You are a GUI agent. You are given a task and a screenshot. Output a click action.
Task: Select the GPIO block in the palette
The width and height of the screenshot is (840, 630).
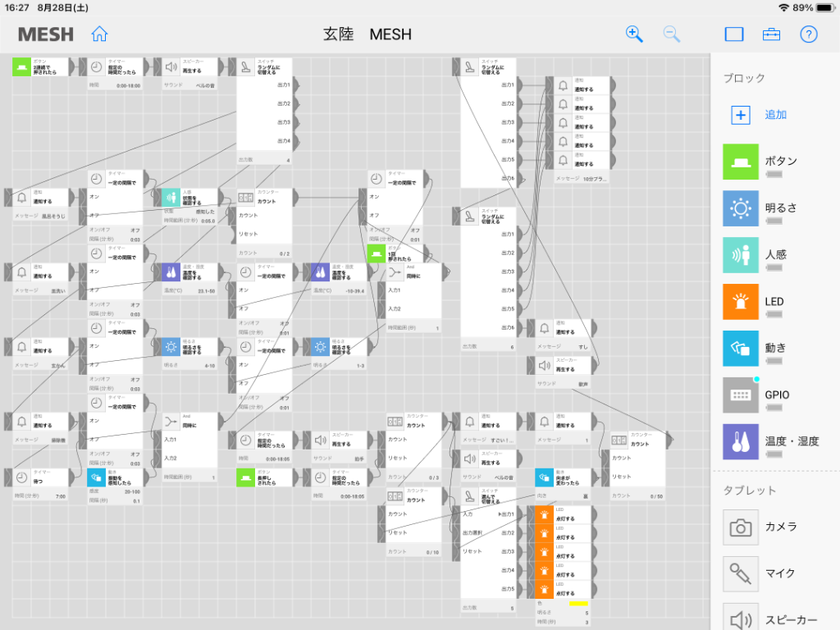pyautogui.click(x=741, y=395)
